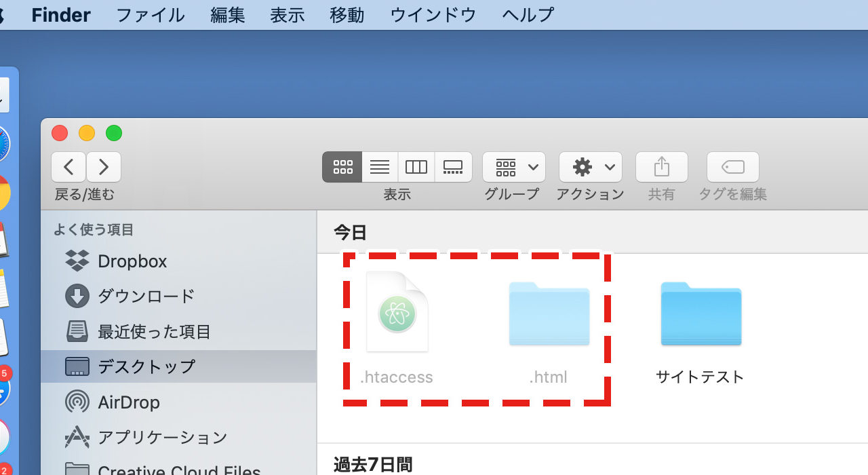Screen dimensions: 868x475
Task: Switch to icon view mode
Action: (x=342, y=167)
